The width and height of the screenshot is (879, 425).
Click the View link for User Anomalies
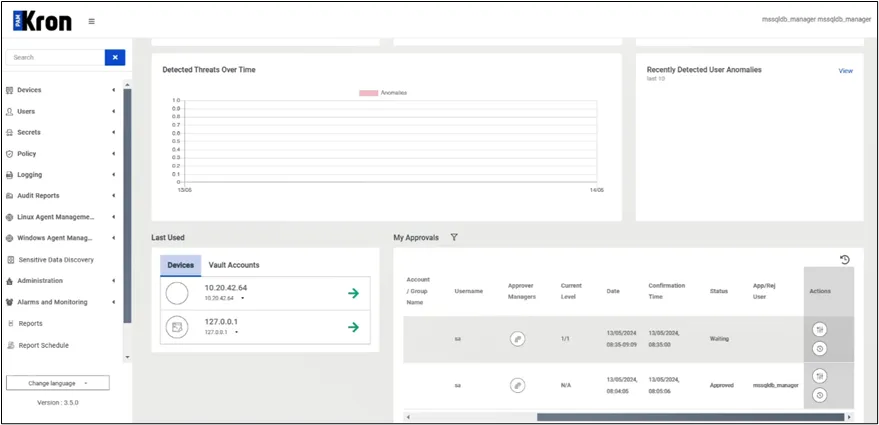[x=845, y=71]
